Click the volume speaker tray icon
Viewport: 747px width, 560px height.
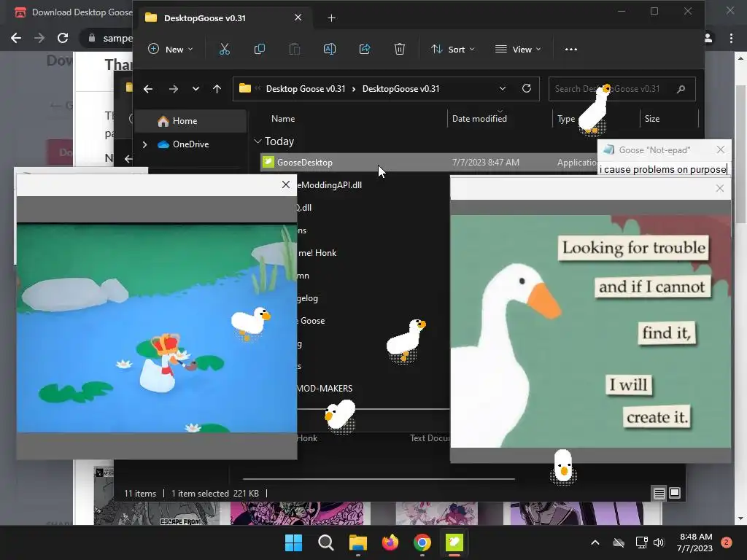[x=659, y=542]
